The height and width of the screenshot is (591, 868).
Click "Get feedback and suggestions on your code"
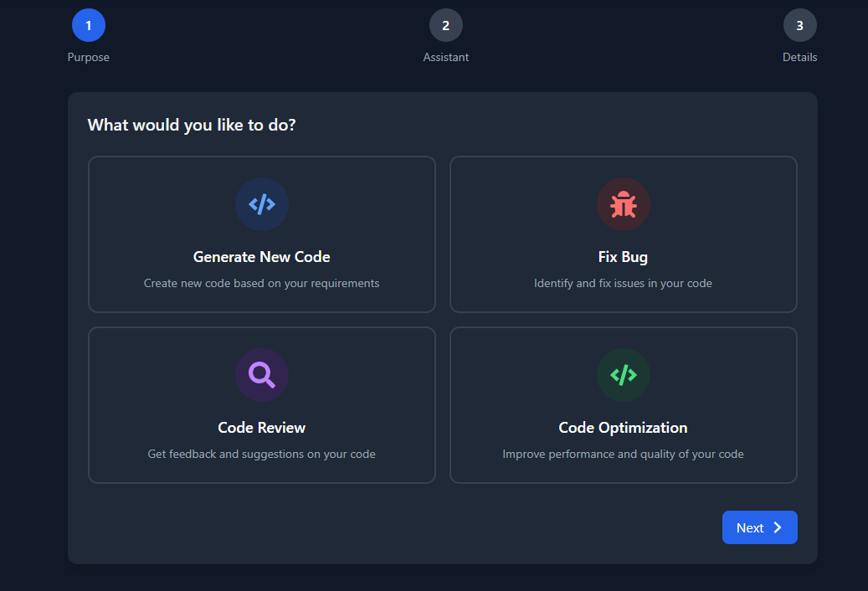click(262, 455)
